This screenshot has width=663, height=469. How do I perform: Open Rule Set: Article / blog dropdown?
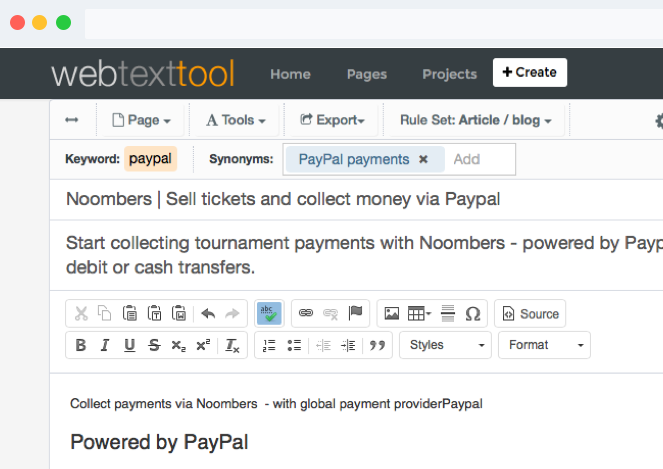coord(476,120)
